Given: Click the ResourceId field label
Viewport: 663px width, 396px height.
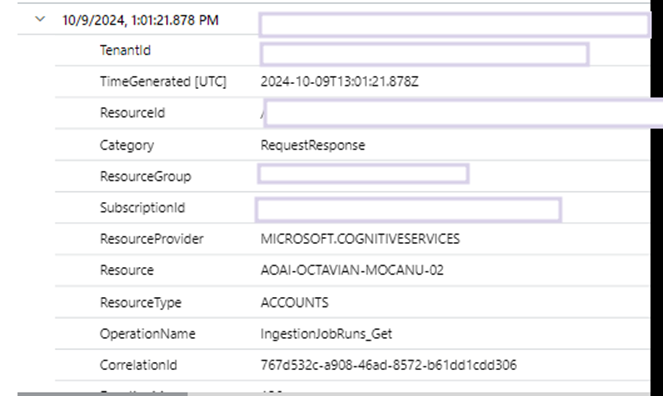Looking at the screenshot, I should pyautogui.click(x=132, y=113).
